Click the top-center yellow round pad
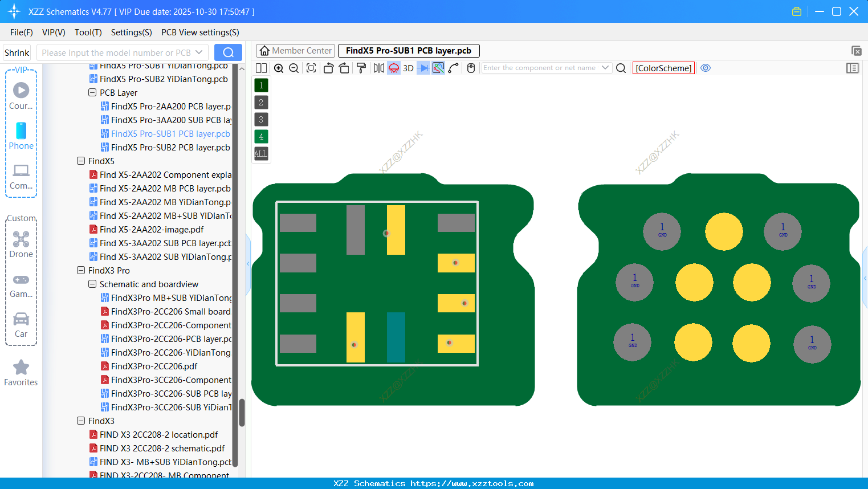The height and width of the screenshot is (489, 868). 724,231
